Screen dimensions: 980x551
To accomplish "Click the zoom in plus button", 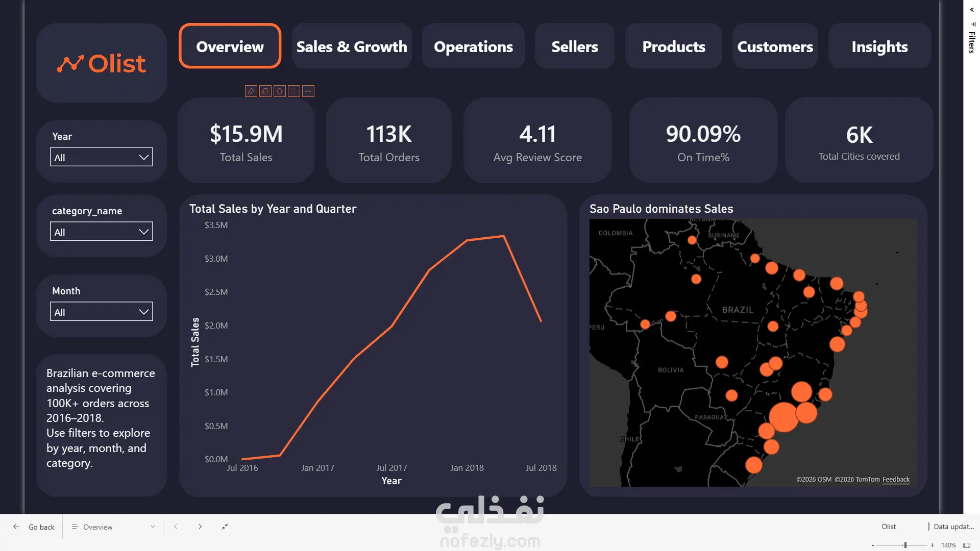I will click(x=933, y=545).
